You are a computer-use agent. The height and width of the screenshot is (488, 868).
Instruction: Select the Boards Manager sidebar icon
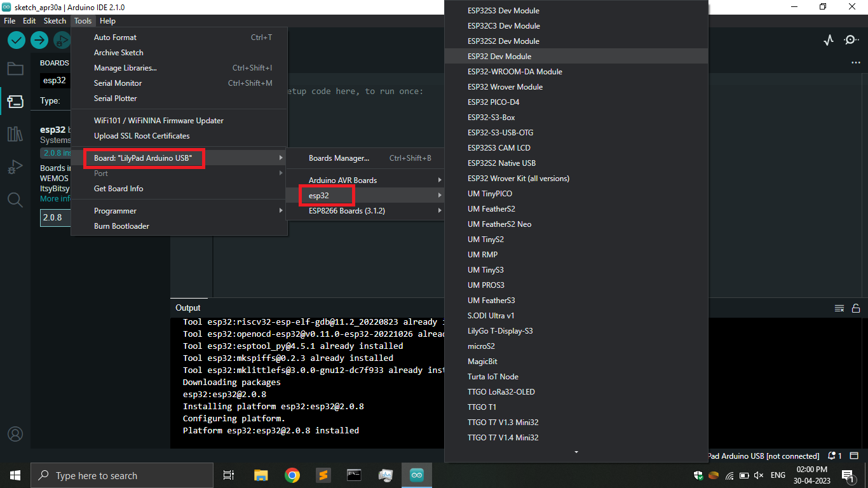[x=15, y=100]
